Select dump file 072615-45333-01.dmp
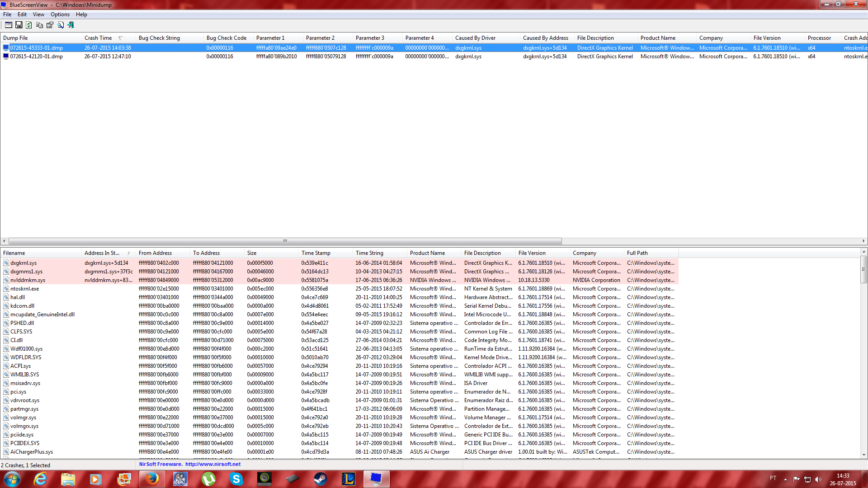Screen dimensions: 868x488 [434, 48]
